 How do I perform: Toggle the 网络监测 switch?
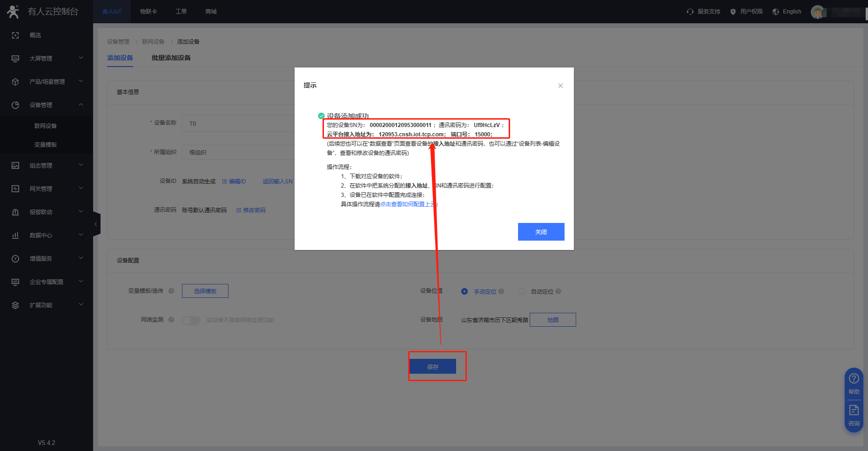(x=191, y=320)
